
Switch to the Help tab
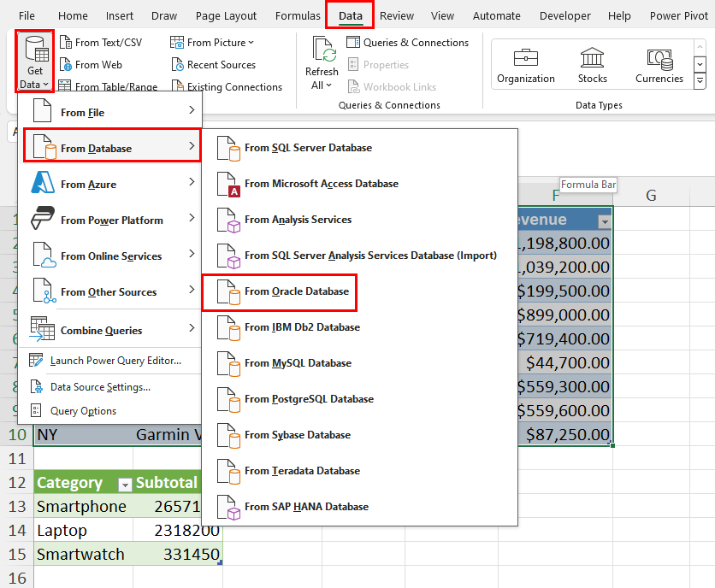point(619,16)
